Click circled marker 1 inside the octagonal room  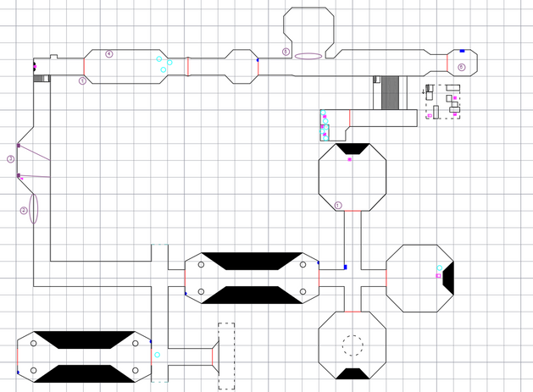coord(337,205)
